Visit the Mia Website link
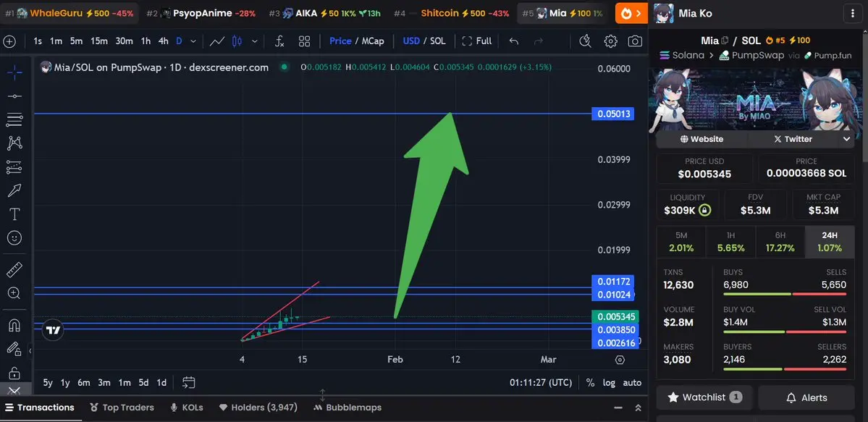The image size is (868, 422). [x=702, y=139]
